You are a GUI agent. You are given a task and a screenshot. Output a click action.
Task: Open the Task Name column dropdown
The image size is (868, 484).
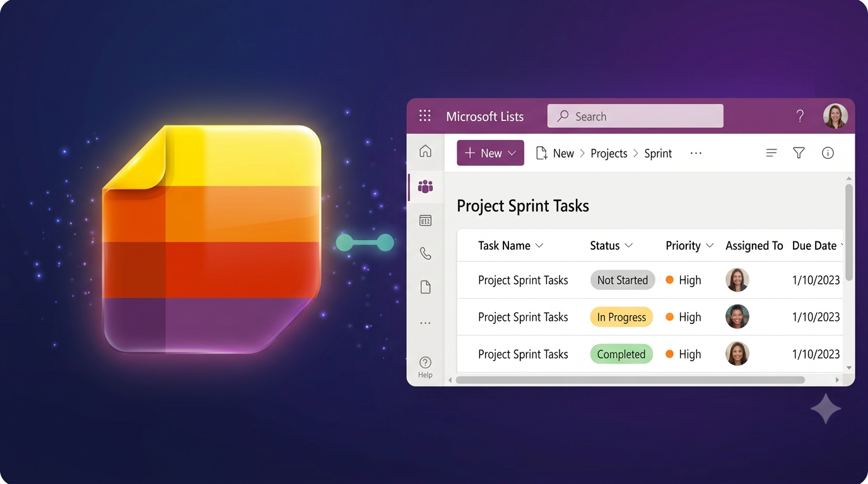tap(539, 246)
